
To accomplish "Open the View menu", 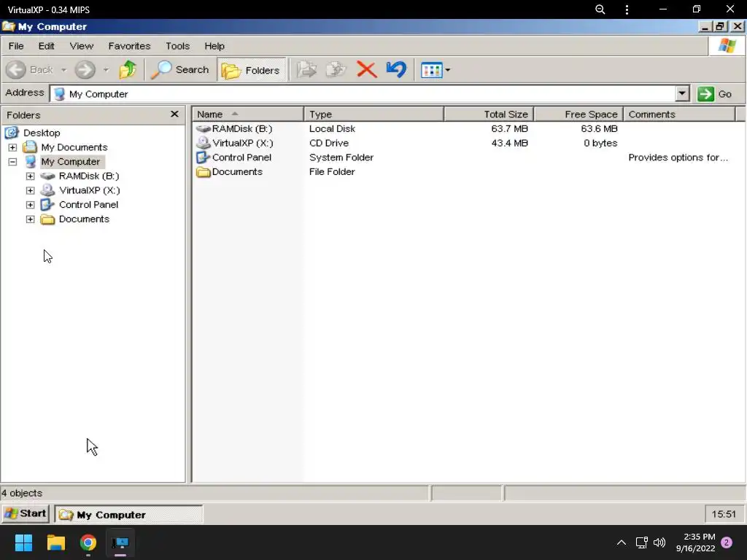I will [82, 46].
